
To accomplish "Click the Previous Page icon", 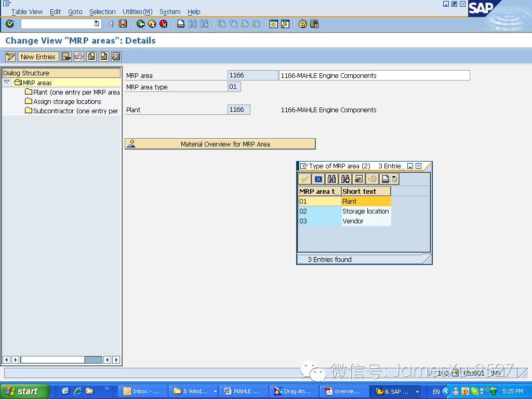I will coord(233,24).
